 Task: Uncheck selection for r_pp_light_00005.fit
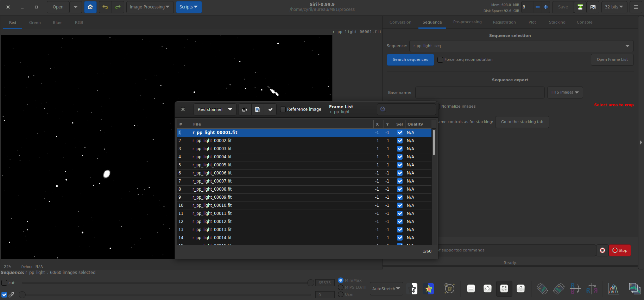click(400, 165)
